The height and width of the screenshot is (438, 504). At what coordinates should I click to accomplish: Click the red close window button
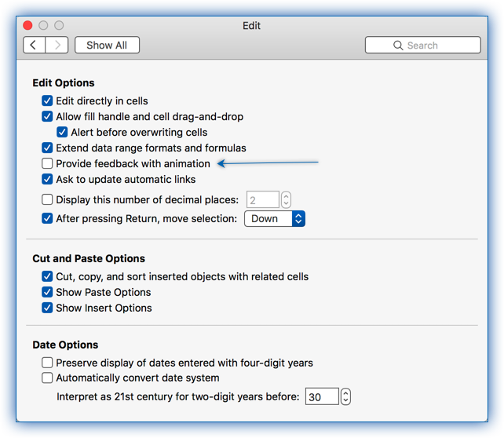(x=27, y=25)
